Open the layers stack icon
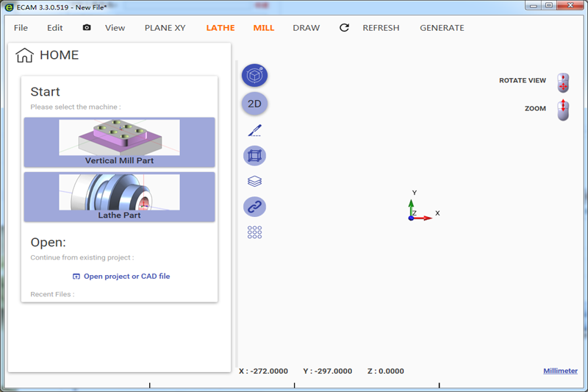 coord(254,181)
